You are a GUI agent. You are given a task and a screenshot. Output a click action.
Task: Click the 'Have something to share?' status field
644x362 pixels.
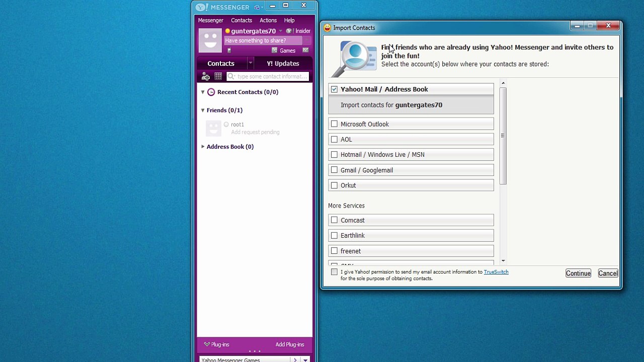click(263, 41)
